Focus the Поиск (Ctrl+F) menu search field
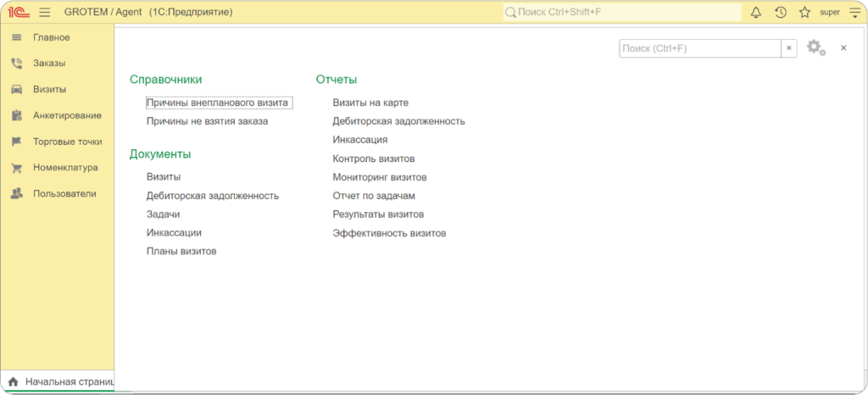The image size is (868, 395). [x=700, y=48]
